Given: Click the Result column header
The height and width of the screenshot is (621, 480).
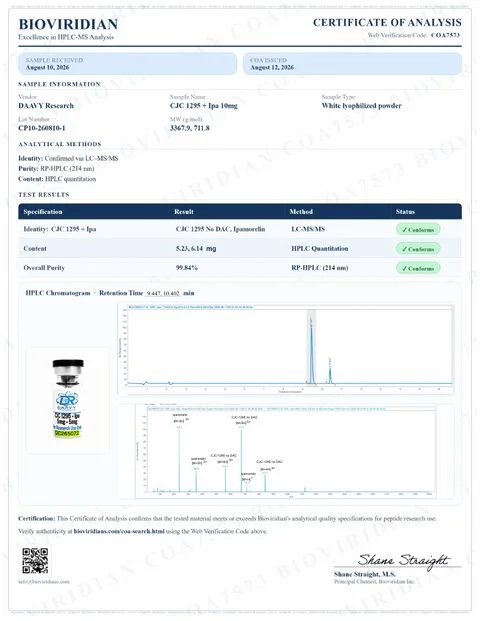Looking at the screenshot, I should pyautogui.click(x=184, y=211).
